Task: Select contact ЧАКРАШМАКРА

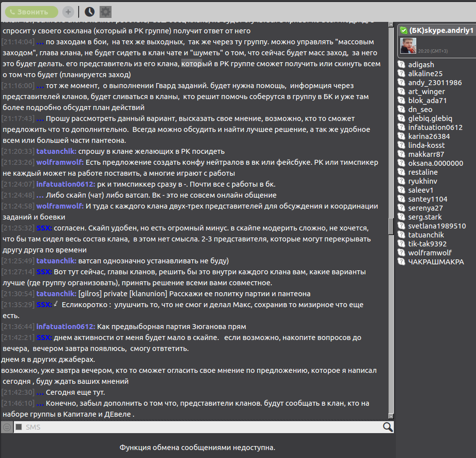Action: click(x=436, y=262)
